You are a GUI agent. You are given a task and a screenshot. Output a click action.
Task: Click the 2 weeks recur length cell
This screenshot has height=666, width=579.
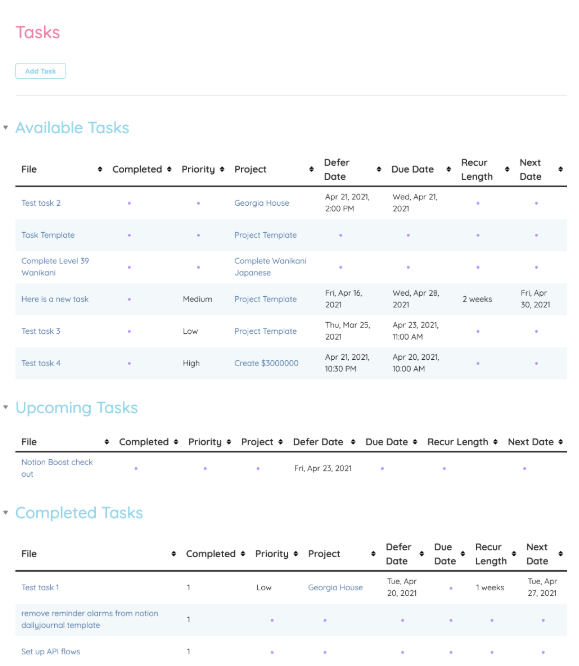477,299
